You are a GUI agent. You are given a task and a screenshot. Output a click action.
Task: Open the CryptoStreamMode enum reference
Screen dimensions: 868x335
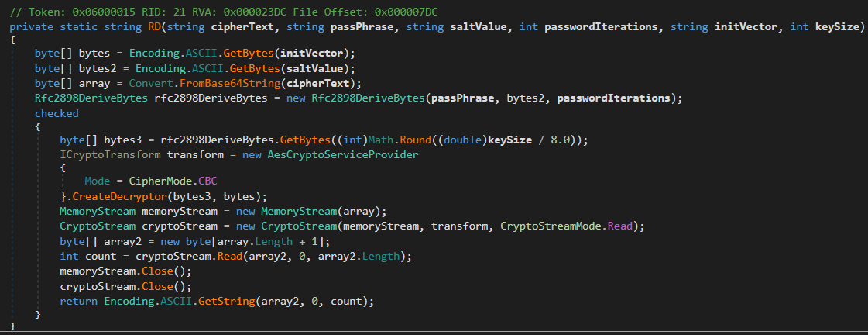pos(550,227)
